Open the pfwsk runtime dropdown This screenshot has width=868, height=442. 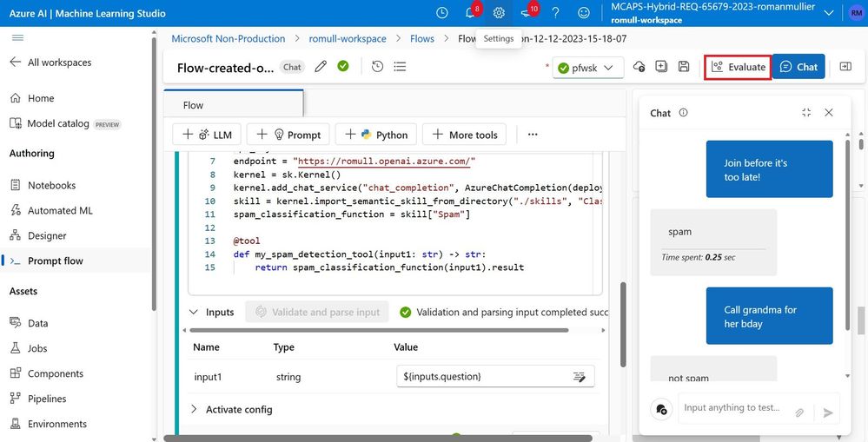588,68
